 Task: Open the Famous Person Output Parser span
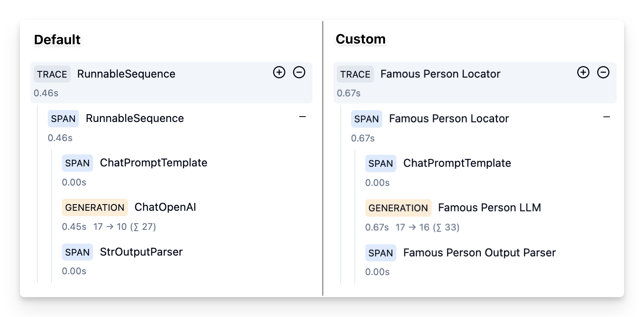479,253
